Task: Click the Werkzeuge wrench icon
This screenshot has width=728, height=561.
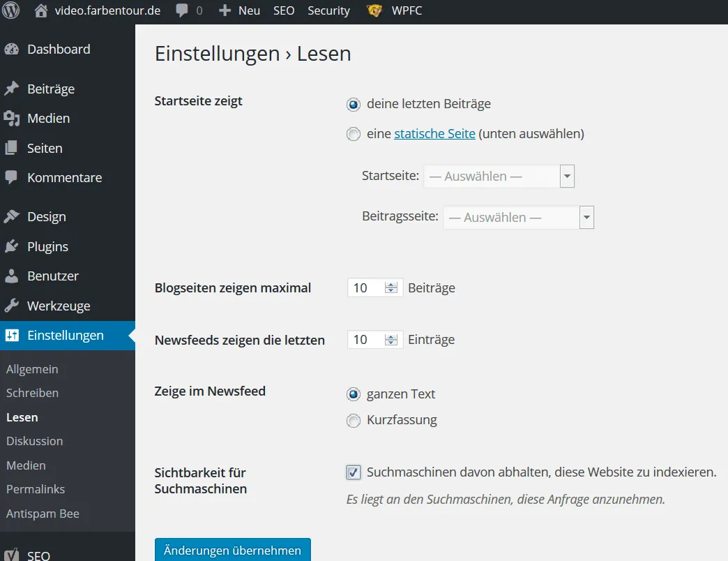Action: (x=12, y=306)
